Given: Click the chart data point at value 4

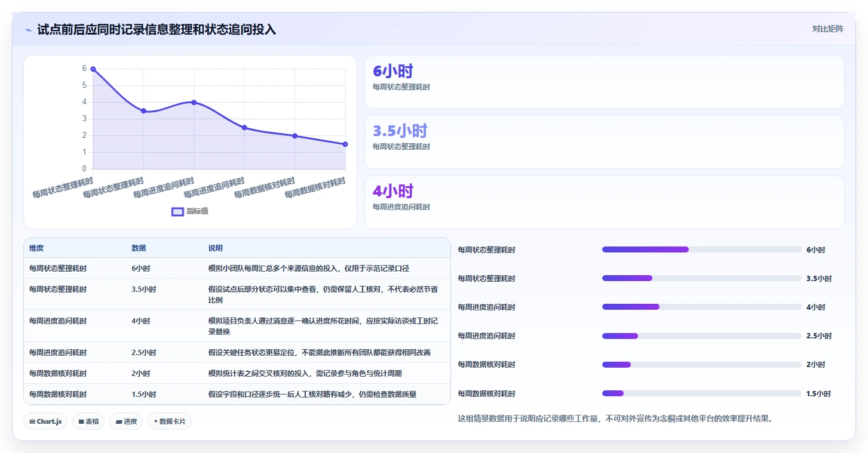Looking at the screenshot, I should point(194,103).
